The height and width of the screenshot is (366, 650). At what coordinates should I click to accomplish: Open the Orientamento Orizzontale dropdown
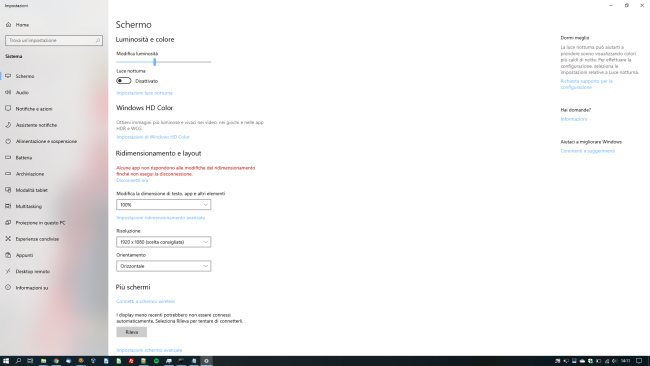pyautogui.click(x=163, y=266)
